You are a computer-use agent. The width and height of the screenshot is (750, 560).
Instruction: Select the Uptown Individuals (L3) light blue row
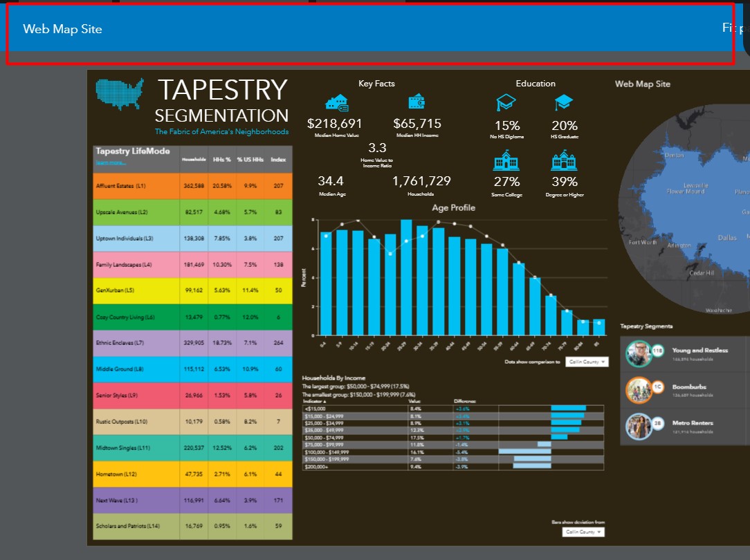coord(192,239)
